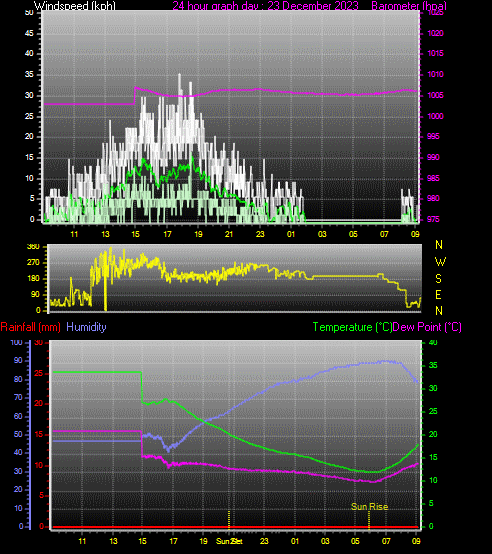Click the 100 value on humidity axis
The height and width of the screenshot is (554, 492).
click(16, 342)
